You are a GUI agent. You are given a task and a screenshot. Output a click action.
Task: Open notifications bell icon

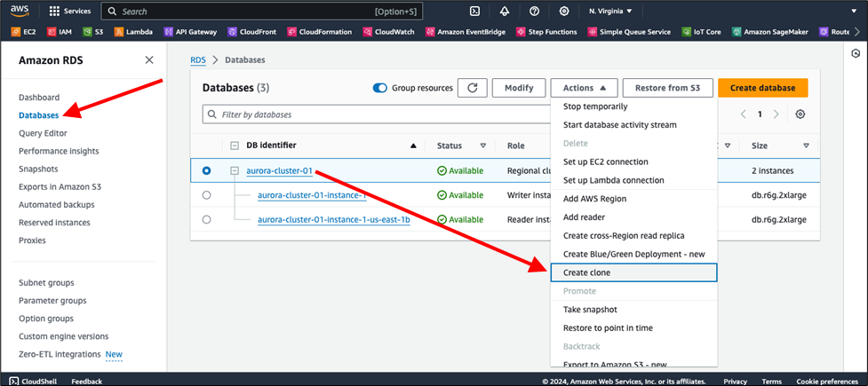pyautogui.click(x=505, y=11)
